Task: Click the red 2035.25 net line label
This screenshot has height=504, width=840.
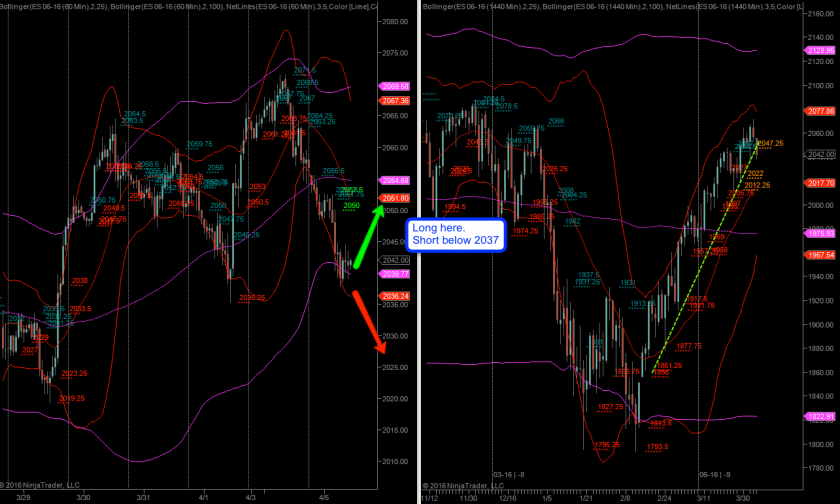Action: 252,298
